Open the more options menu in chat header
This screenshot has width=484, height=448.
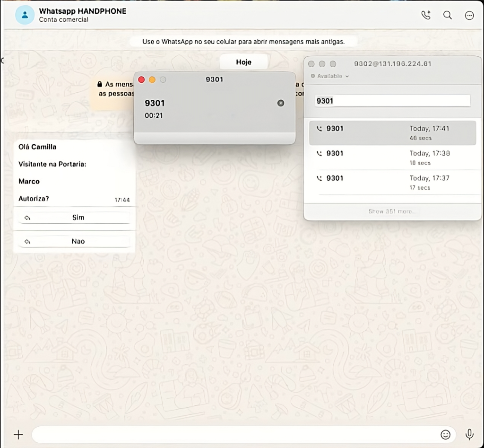[469, 15]
